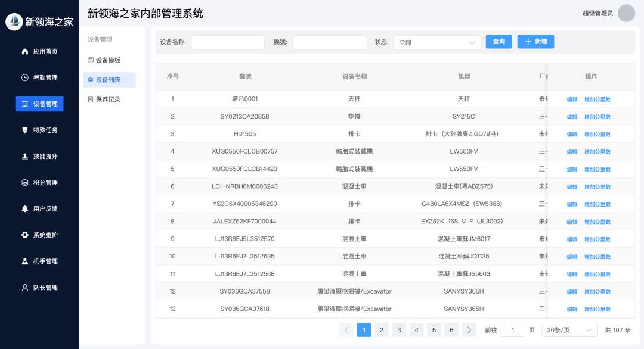The width and height of the screenshot is (644, 349).
Task: Click 增加公里數 for row YS2G6X40005346290
Action: coord(597,204)
